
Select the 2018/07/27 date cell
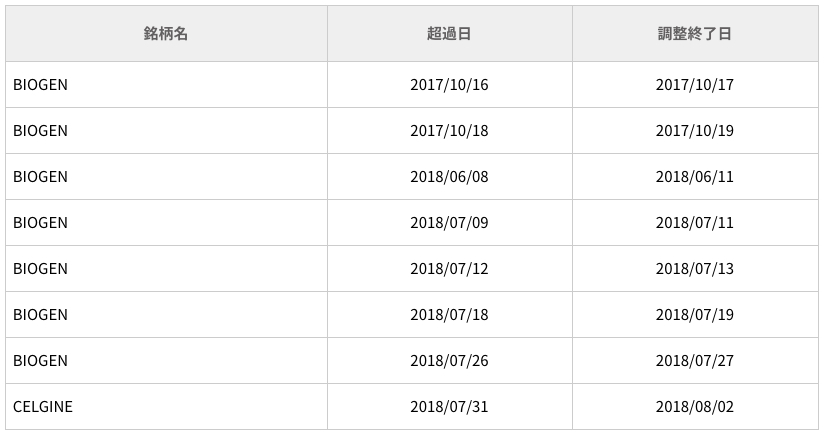[x=694, y=361]
